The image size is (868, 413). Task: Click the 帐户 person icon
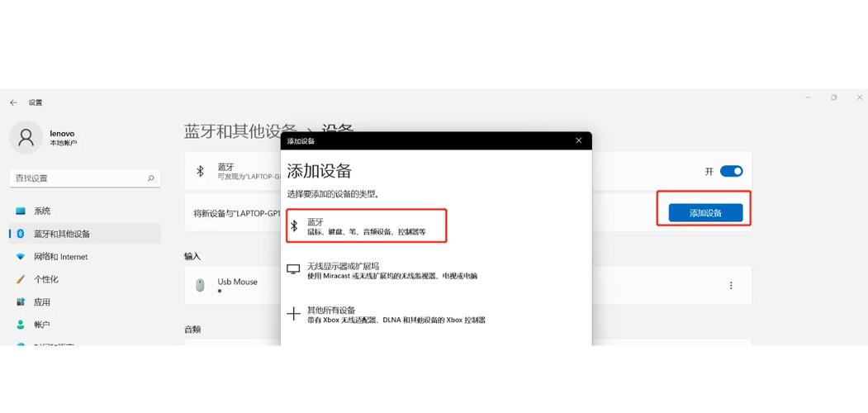(21, 325)
